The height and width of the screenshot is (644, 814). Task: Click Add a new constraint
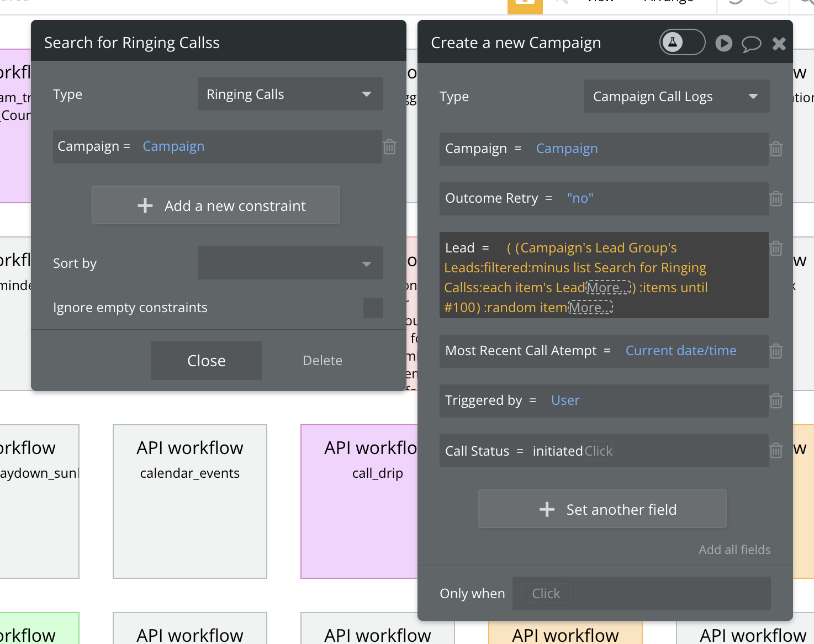tap(216, 205)
